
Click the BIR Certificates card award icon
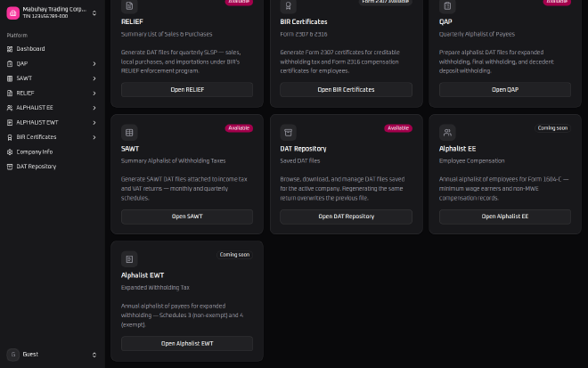point(289,6)
